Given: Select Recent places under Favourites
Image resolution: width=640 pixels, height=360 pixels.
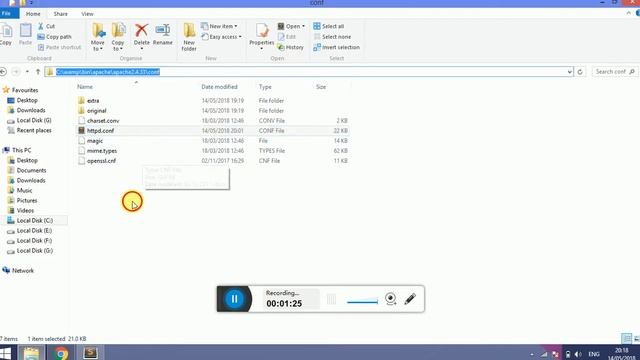Looking at the screenshot, I should coord(34,131).
